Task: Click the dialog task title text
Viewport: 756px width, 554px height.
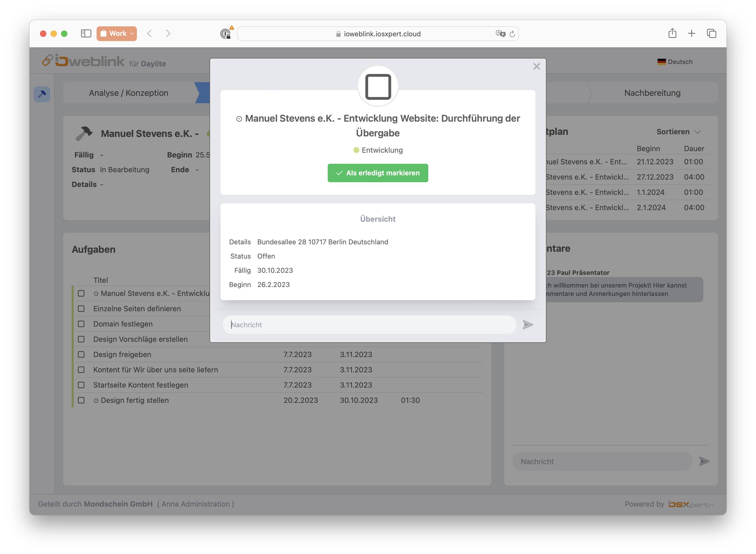Action: [x=378, y=125]
